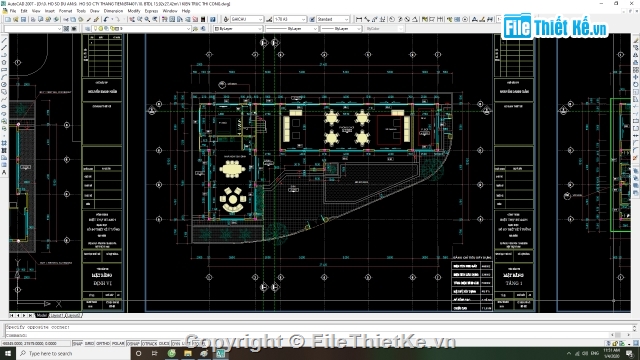Screen dimensions: 640x360
Task: Click the Windows Start button
Action: pyautogui.click(x=8, y=353)
